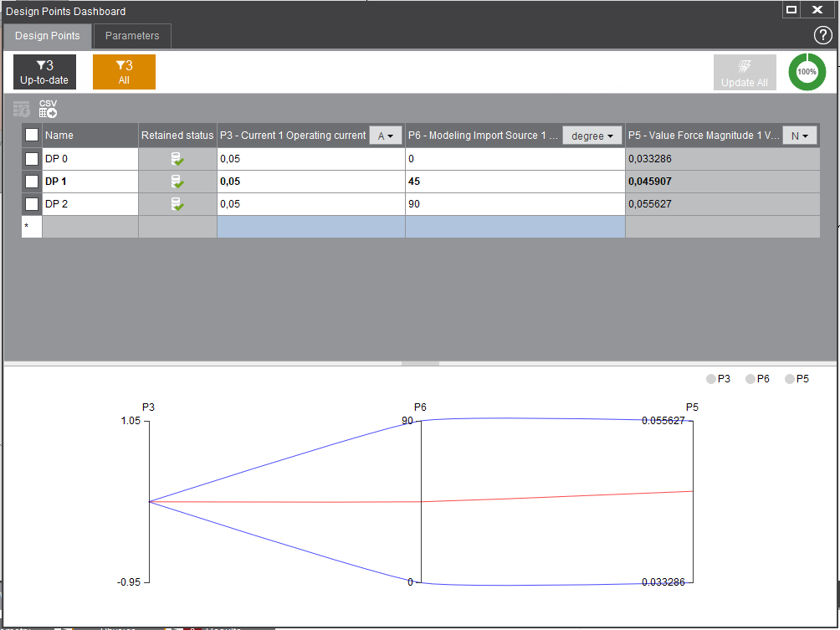Open the degree unit dropdown for P6
The width and height of the screenshot is (840, 630).
(x=592, y=136)
